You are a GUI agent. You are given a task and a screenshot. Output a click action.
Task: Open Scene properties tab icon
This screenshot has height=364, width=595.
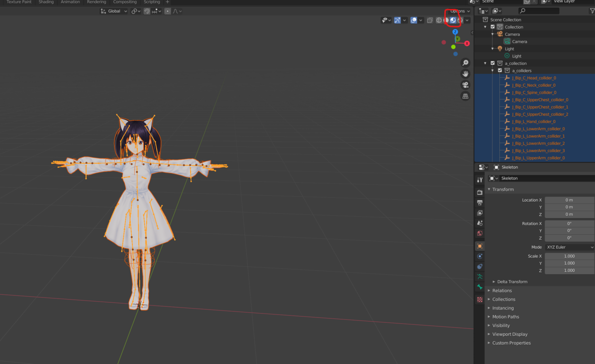479,223
